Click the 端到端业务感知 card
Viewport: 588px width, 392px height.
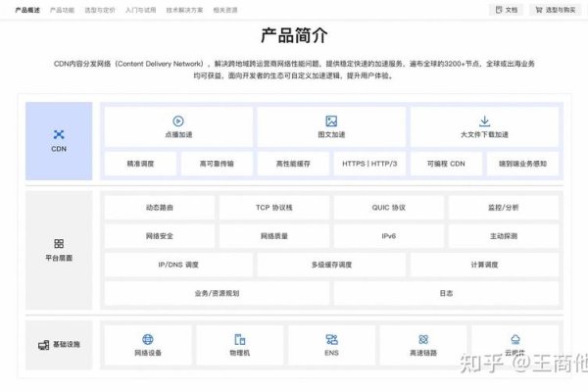click(522, 164)
